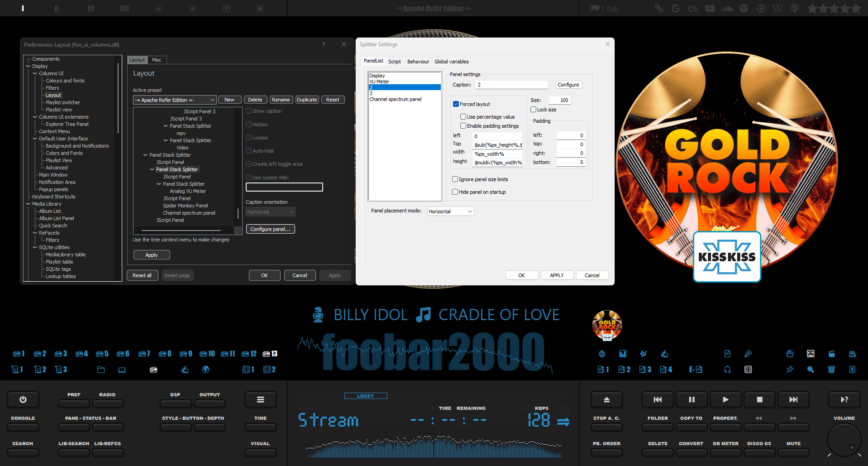Open scroll playlist 2 icon

[40, 370]
